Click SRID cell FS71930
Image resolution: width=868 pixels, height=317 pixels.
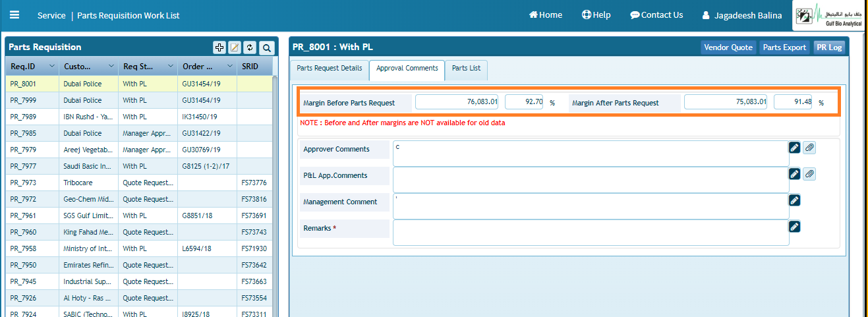pyautogui.click(x=255, y=248)
